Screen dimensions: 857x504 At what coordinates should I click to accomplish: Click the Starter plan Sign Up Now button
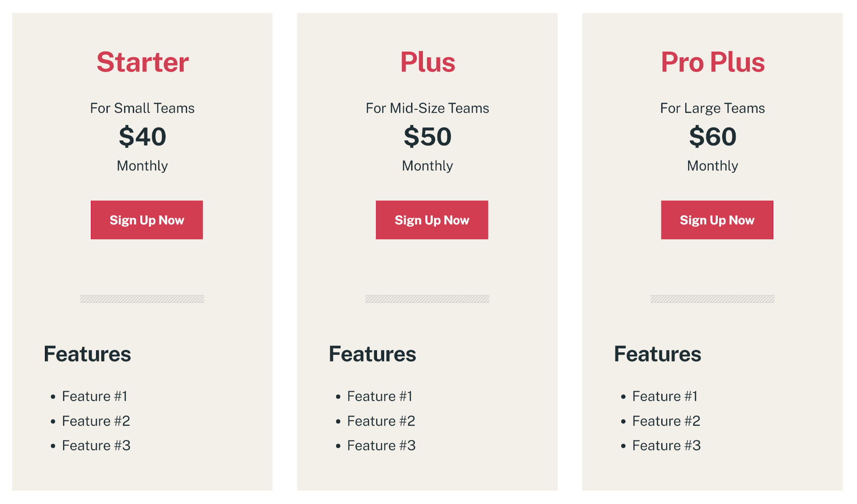[147, 220]
